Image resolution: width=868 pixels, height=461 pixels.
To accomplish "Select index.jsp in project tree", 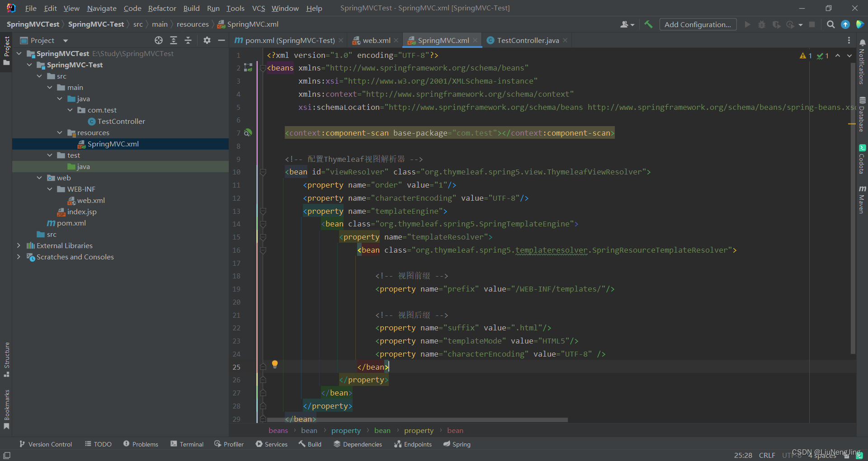I will click(x=82, y=212).
